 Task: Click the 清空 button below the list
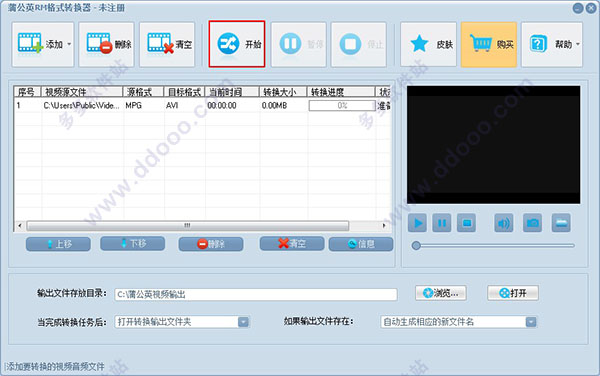point(292,243)
